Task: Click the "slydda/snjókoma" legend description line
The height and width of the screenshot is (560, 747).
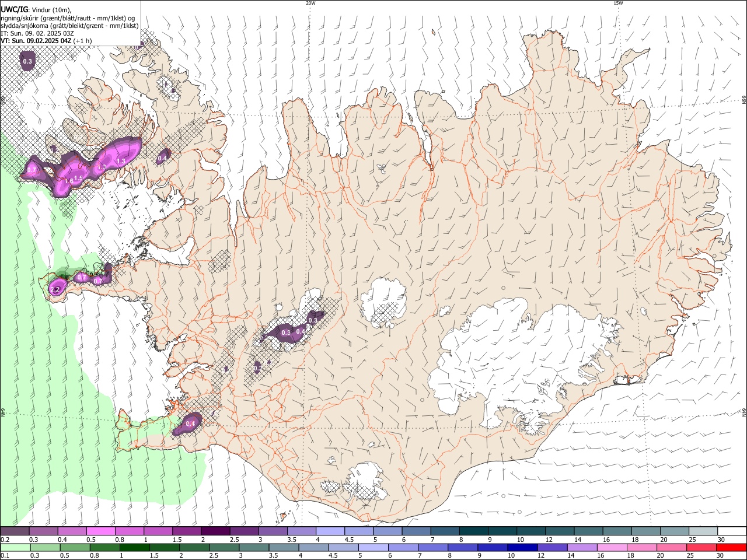Action: [69, 26]
